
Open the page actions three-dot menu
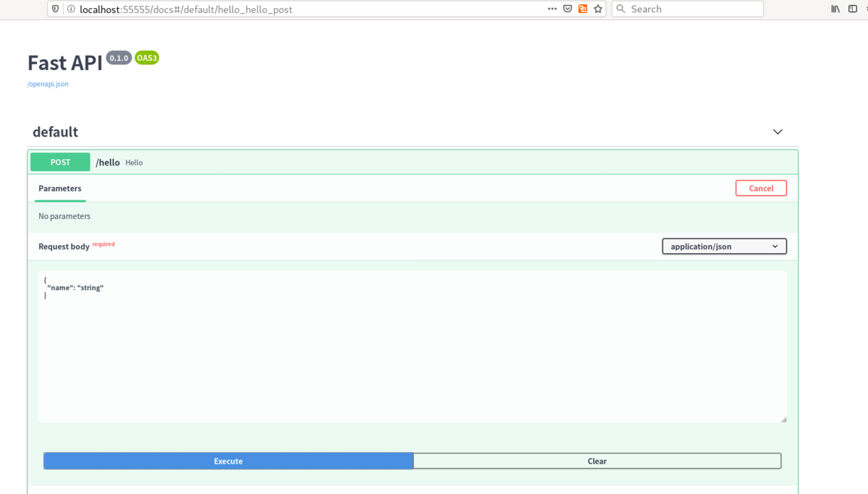point(552,9)
